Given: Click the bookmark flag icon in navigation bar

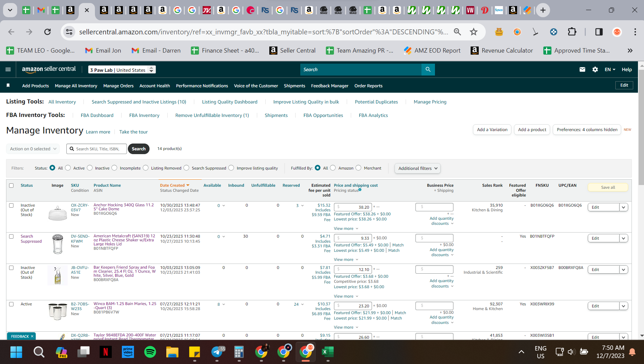Looking at the screenshot, I should click(8, 86).
